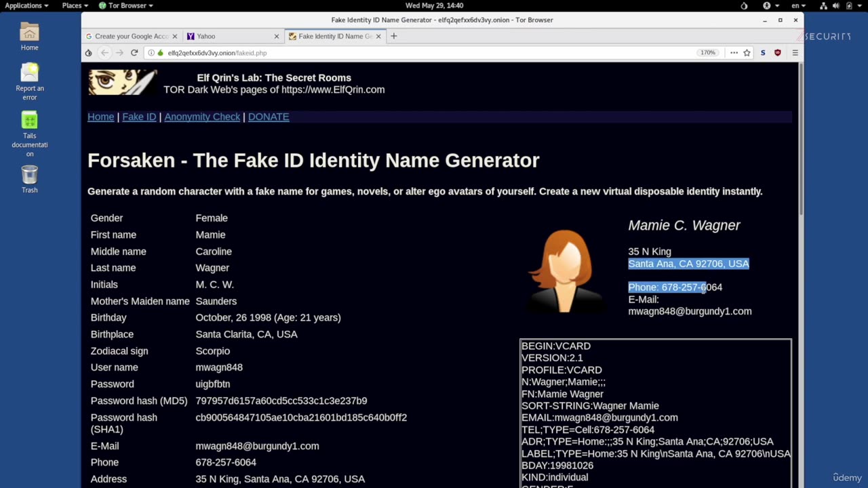The image size is (868, 488).
Task: Click the URL address bar
Action: [407, 53]
